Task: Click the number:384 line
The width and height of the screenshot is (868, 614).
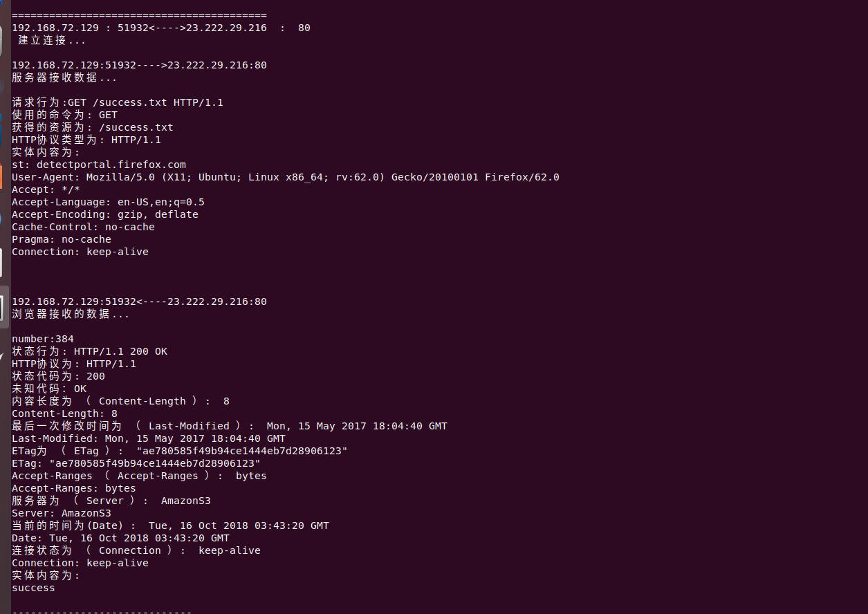Action: pos(43,339)
